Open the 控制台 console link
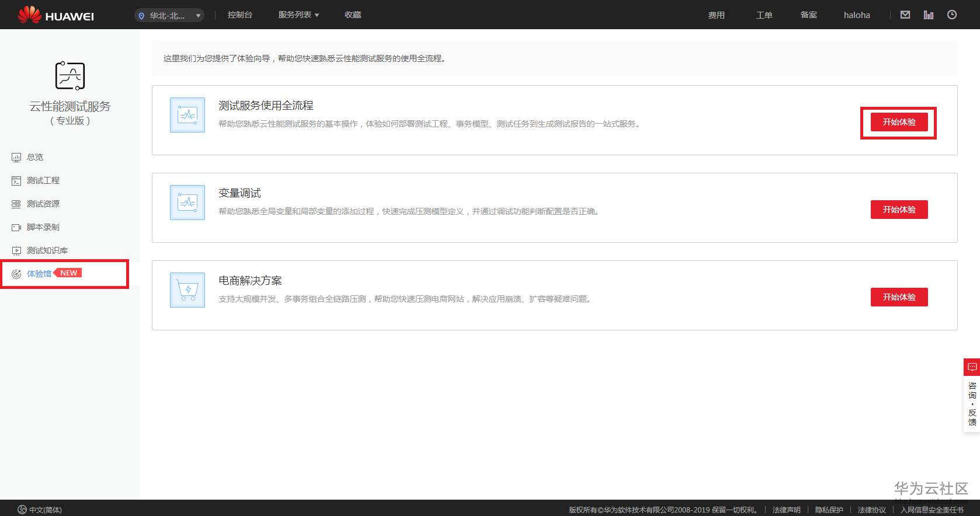This screenshot has height=516, width=980. pyautogui.click(x=240, y=15)
